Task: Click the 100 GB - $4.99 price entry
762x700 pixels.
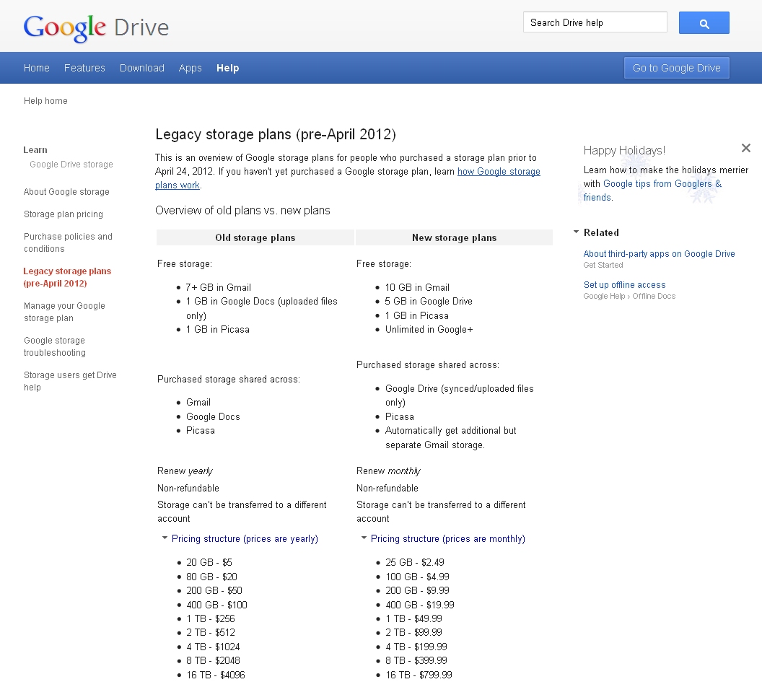Action: 418,577
